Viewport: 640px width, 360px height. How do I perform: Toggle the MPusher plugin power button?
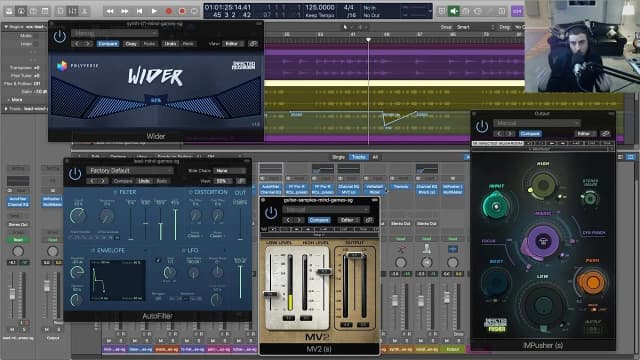(x=482, y=127)
